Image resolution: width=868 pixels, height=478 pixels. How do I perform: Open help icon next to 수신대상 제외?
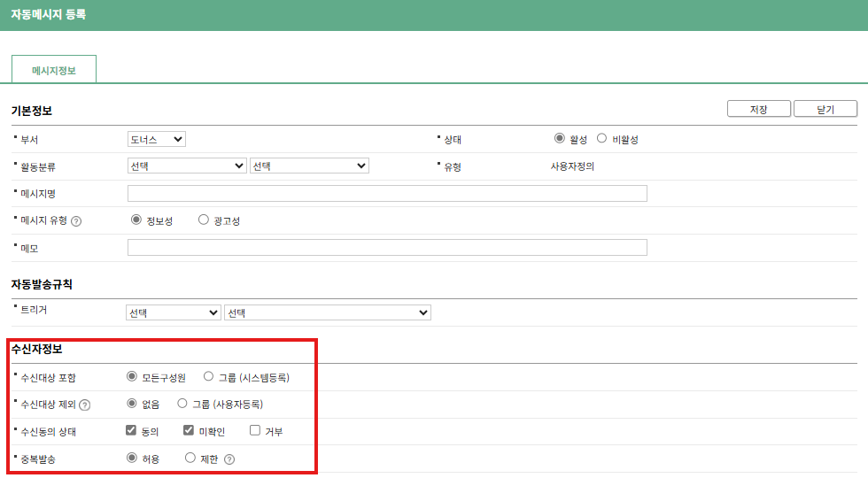85,405
